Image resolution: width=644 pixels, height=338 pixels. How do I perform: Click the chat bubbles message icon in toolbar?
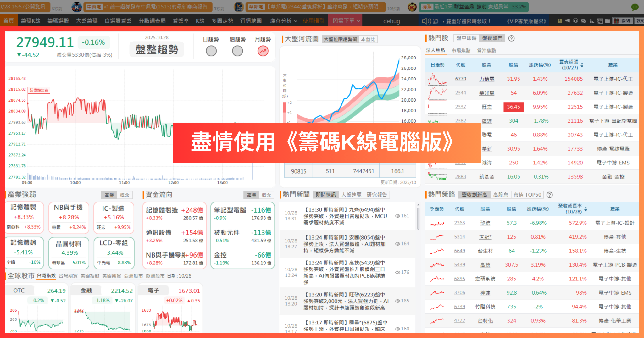(584, 21)
